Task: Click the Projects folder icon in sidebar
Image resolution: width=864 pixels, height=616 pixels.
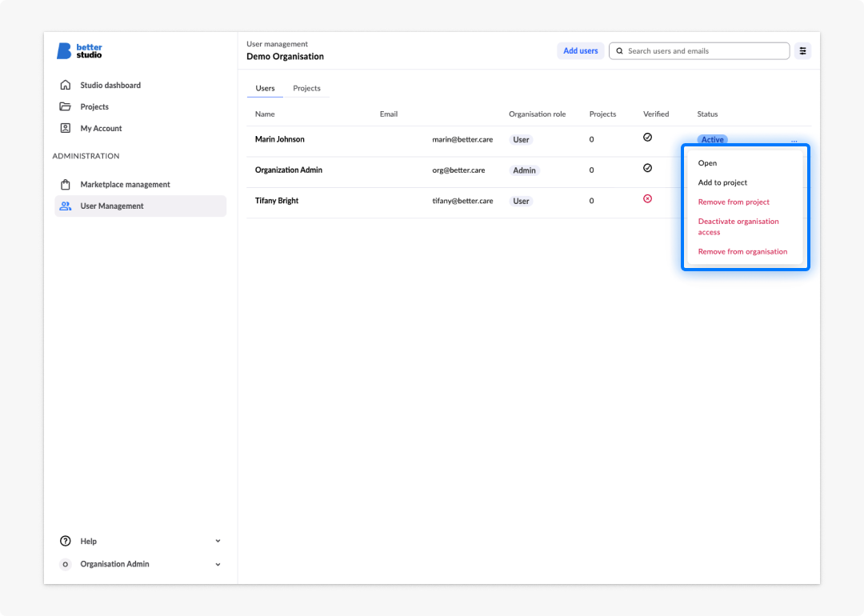Action: (x=65, y=106)
